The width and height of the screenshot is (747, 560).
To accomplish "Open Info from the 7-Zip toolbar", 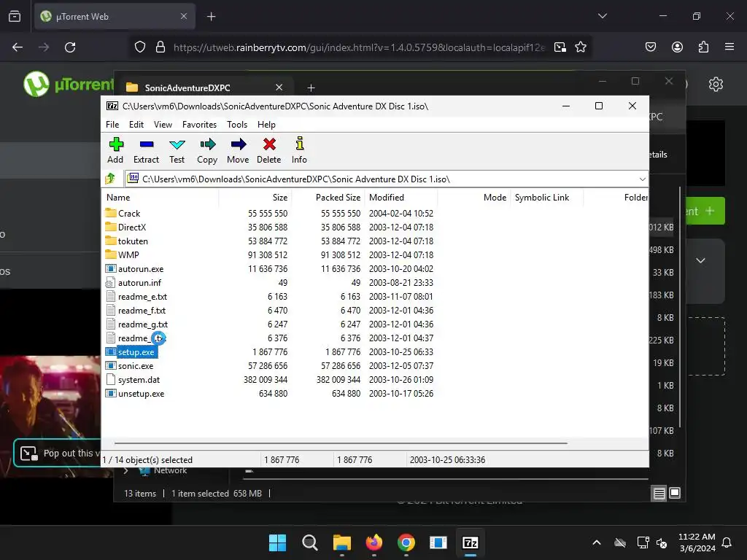I will point(299,150).
